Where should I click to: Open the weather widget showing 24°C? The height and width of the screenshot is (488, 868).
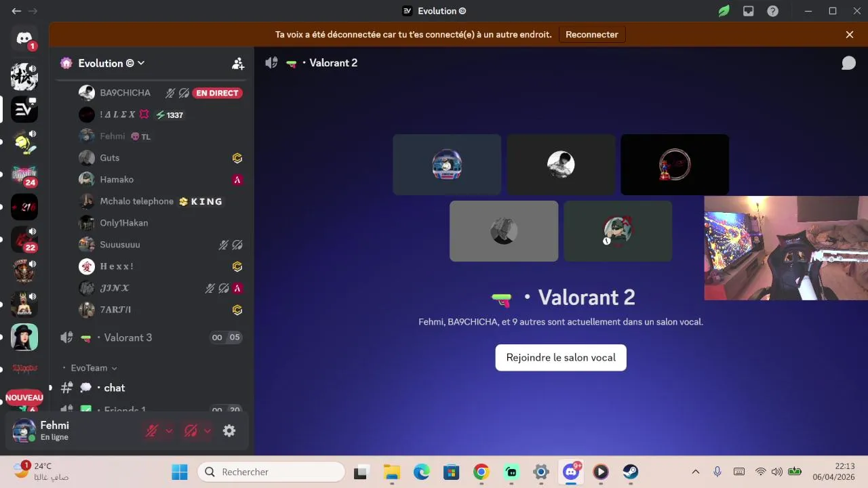pos(42,472)
